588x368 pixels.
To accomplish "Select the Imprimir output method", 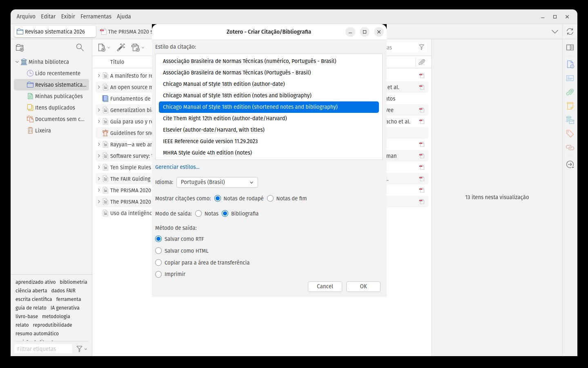I will (158, 274).
